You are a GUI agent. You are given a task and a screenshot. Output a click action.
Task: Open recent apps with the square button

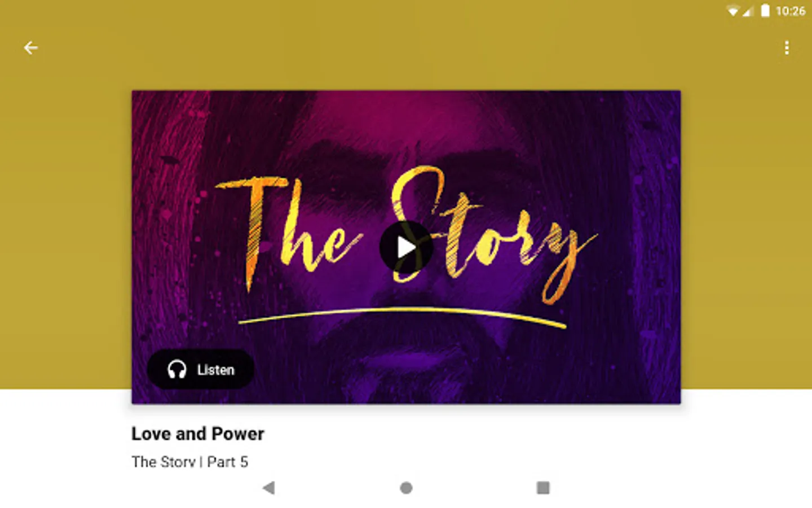point(543,488)
